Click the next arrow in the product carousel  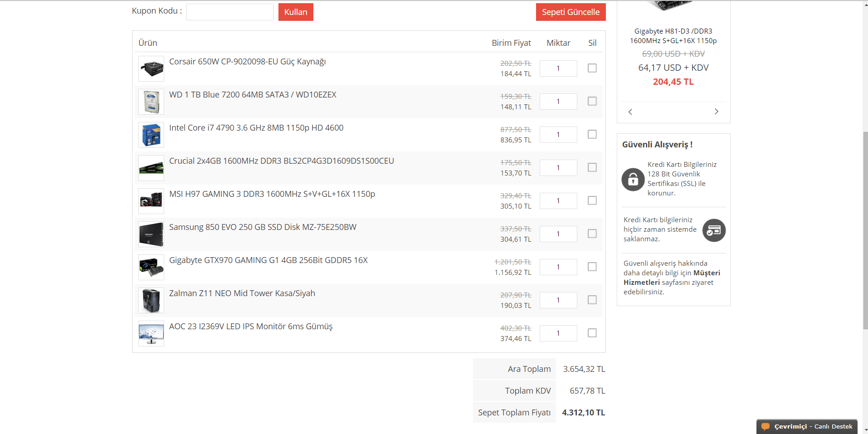717,112
